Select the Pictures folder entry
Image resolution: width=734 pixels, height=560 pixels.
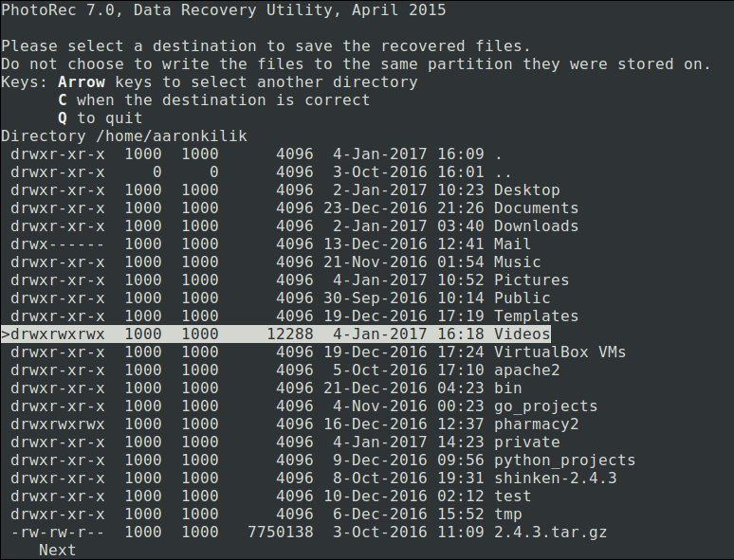coord(531,280)
